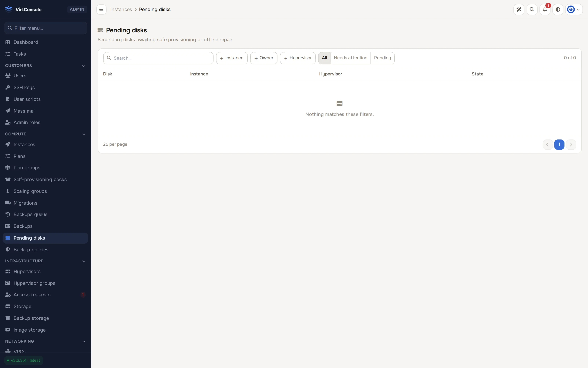588x368 pixels.
Task: Click the Filter menu input in the sidebar
Action: pos(45,28)
